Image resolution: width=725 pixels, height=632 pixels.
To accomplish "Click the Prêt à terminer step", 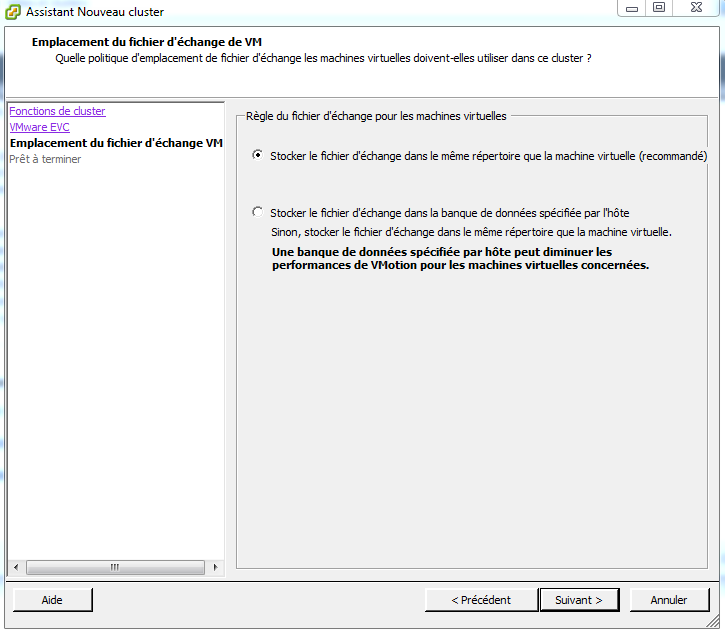I will click(45, 159).
